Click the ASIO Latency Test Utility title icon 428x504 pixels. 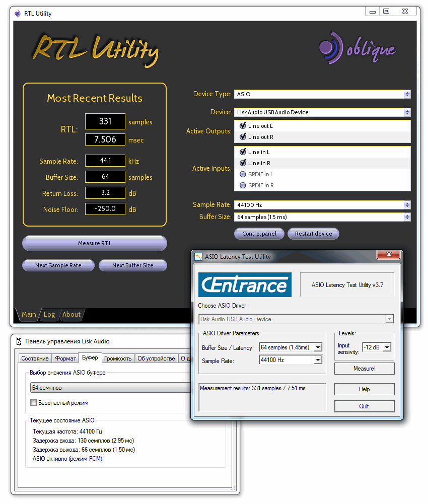[198, 257]
